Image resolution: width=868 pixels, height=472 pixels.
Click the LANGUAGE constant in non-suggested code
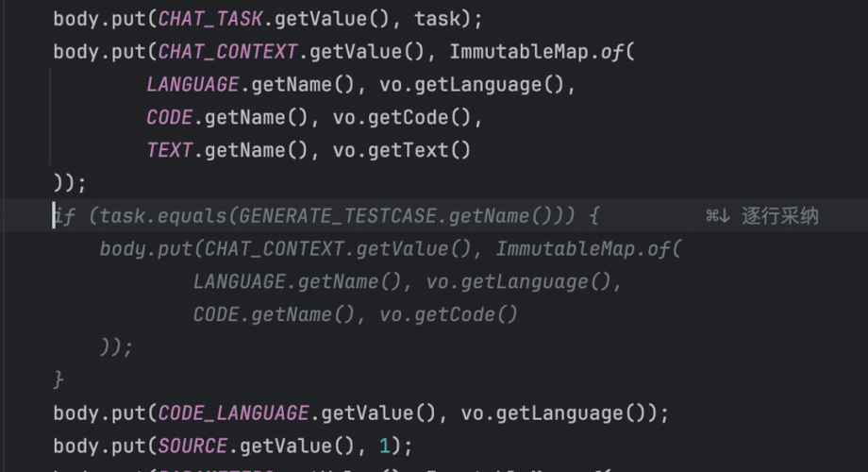click(x=192, y=85)
